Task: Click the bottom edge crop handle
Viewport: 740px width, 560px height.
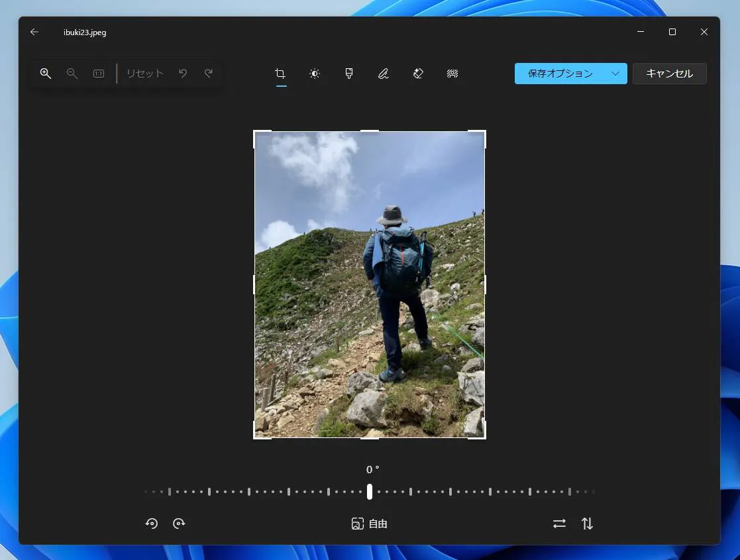Action: coord(370,438)
